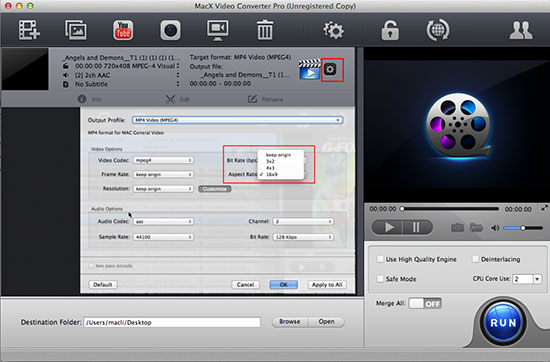
Task: Enable Use High Quality Engine
Action: click(x=380, y=259)
